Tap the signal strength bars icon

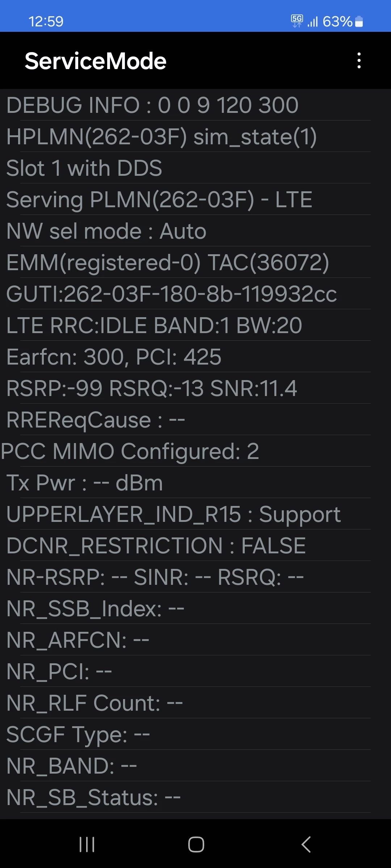312,22
